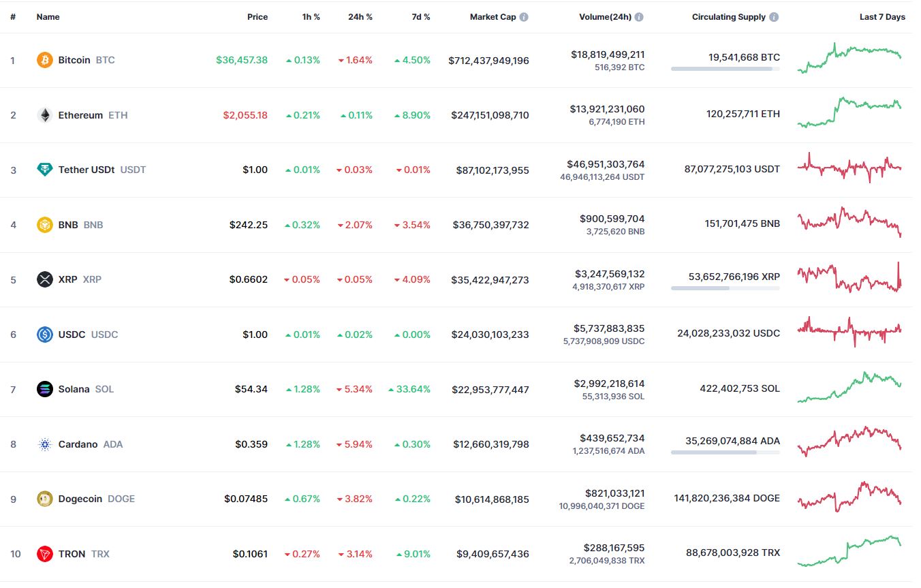921x588 pixels.
Task: Click the Circulating Supply info icon
Action: pyautogui.click(x=775, y=17)
